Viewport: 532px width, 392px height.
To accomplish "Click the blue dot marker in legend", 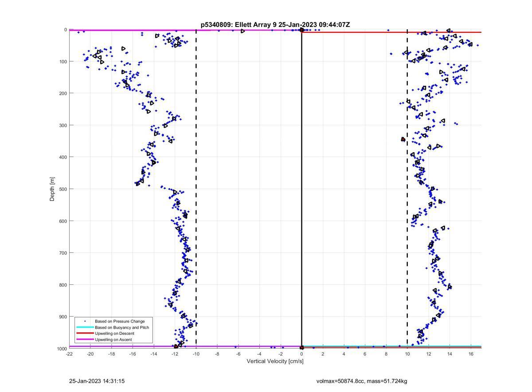I will point(85,321).
